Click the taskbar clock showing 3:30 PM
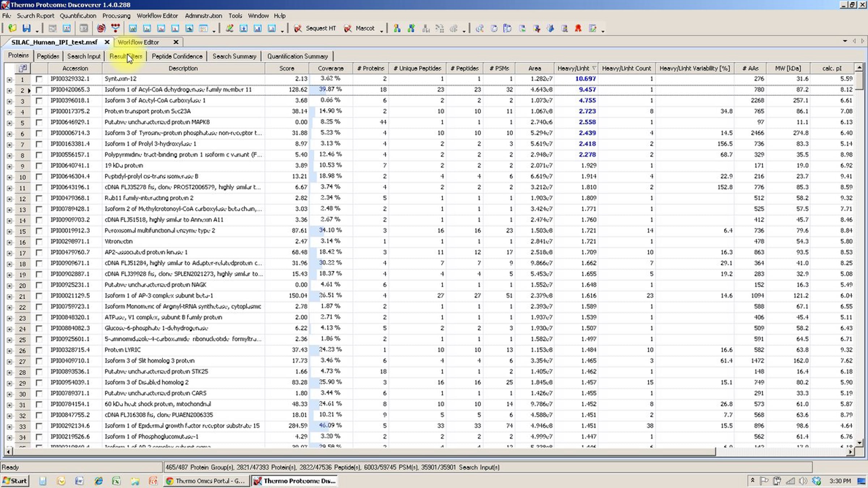 pos(840,481)
